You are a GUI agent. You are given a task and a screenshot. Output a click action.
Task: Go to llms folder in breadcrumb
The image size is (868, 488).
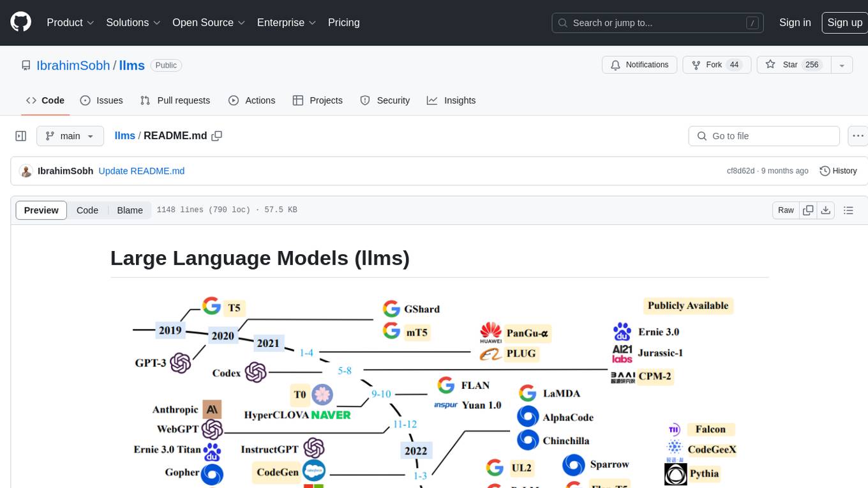click(x=125, y=135)
